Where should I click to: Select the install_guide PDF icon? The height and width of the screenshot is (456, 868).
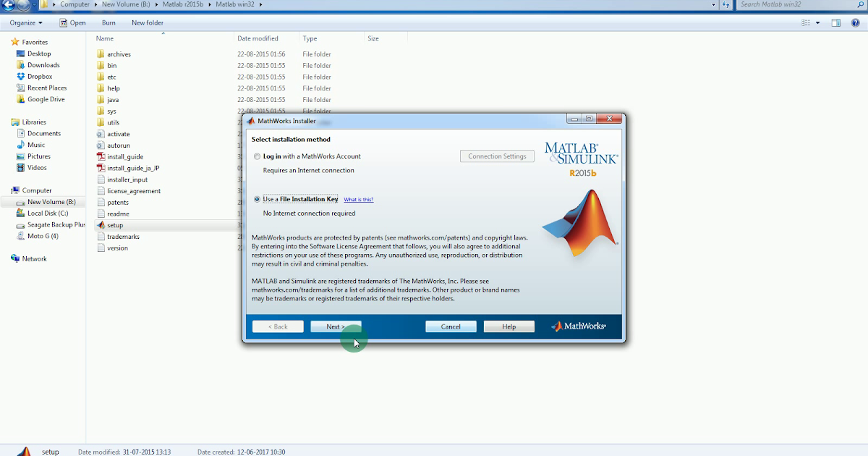coord(101,156)
